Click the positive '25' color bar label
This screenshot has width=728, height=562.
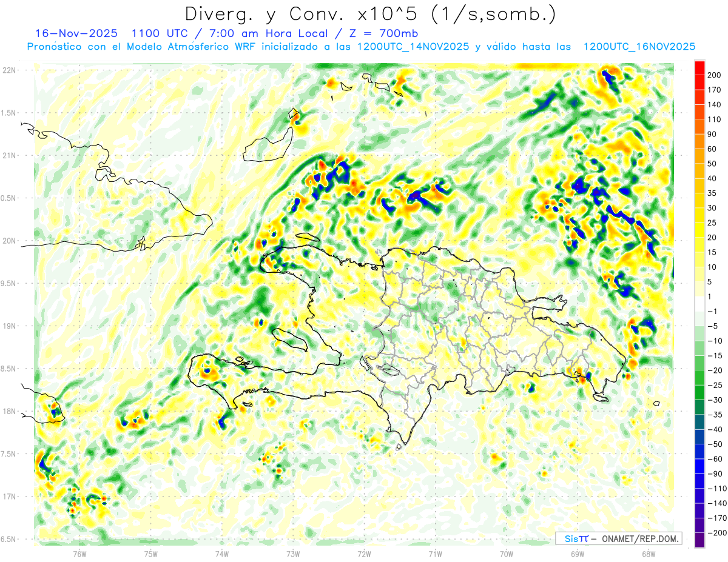pos(712,222)
